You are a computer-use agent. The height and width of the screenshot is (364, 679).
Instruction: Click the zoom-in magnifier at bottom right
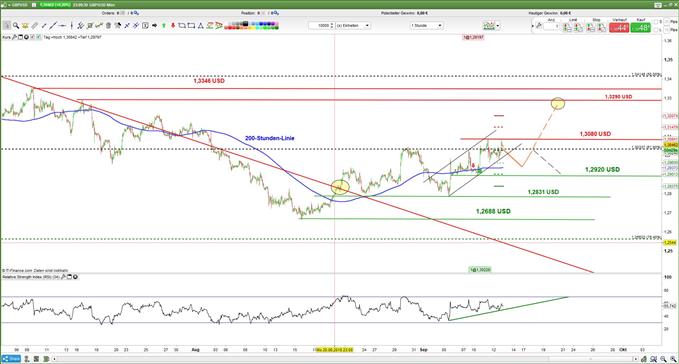click(673, 359)
